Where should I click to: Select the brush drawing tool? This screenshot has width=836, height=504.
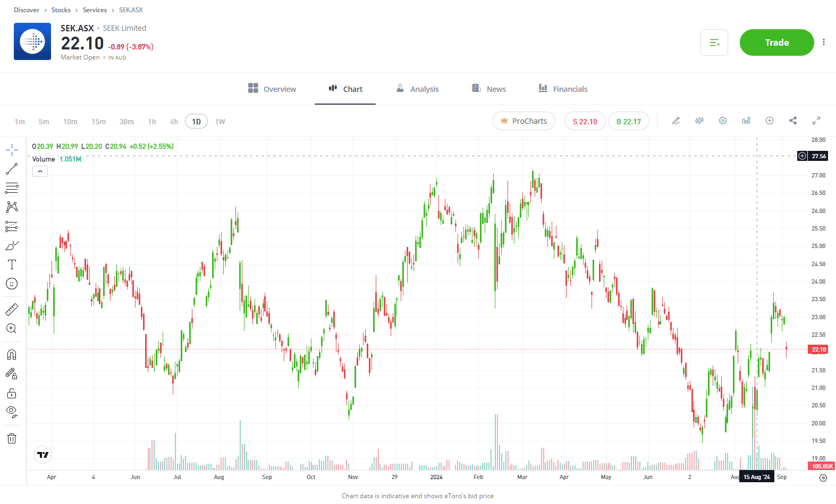(12, 245)
